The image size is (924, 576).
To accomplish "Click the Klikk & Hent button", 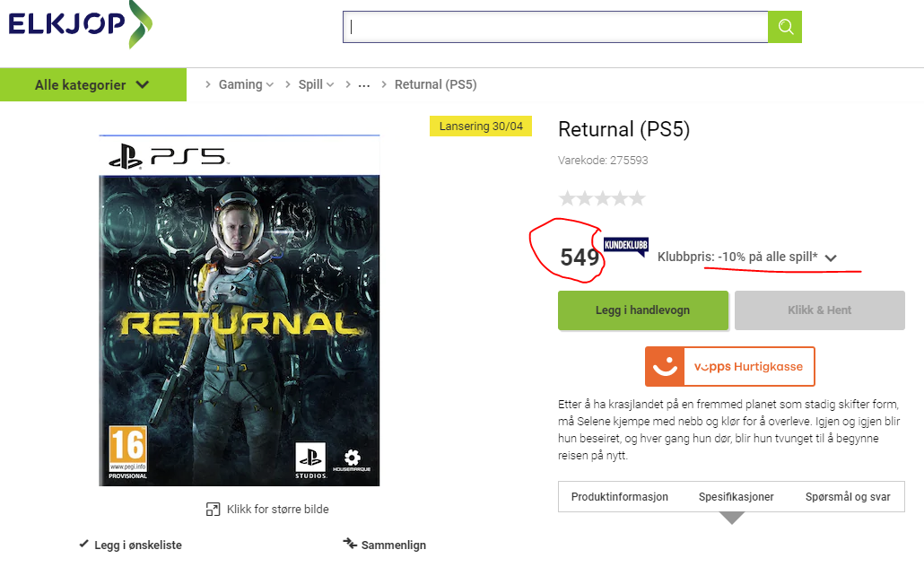I will (x=820, y=310).
